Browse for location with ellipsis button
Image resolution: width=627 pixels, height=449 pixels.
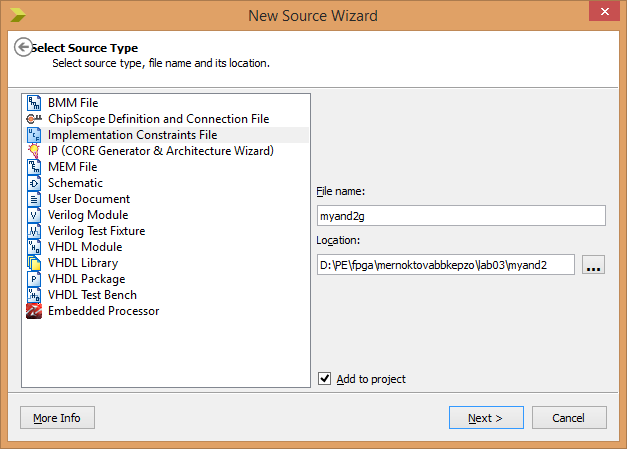(x=593, y=265)
